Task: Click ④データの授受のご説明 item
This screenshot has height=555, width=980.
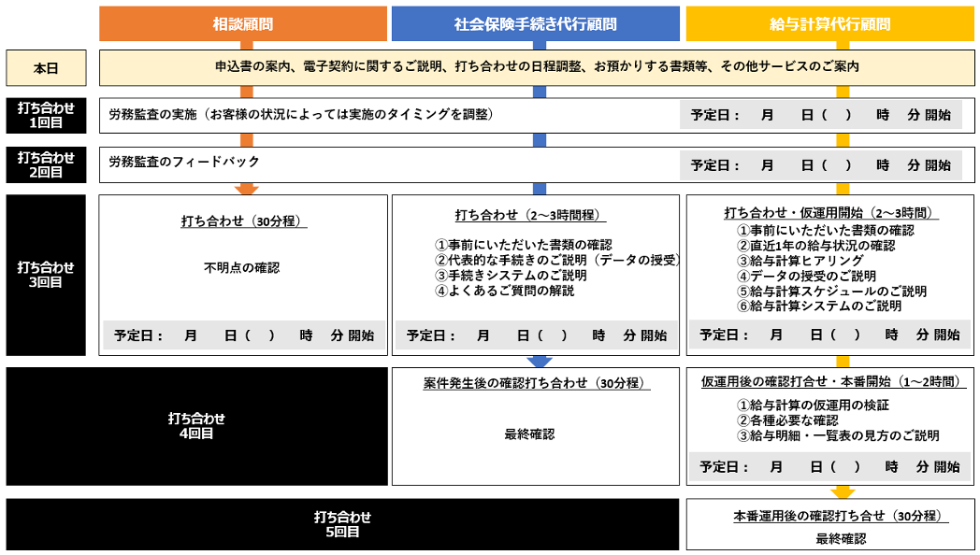Action: [x=806, y=276]
